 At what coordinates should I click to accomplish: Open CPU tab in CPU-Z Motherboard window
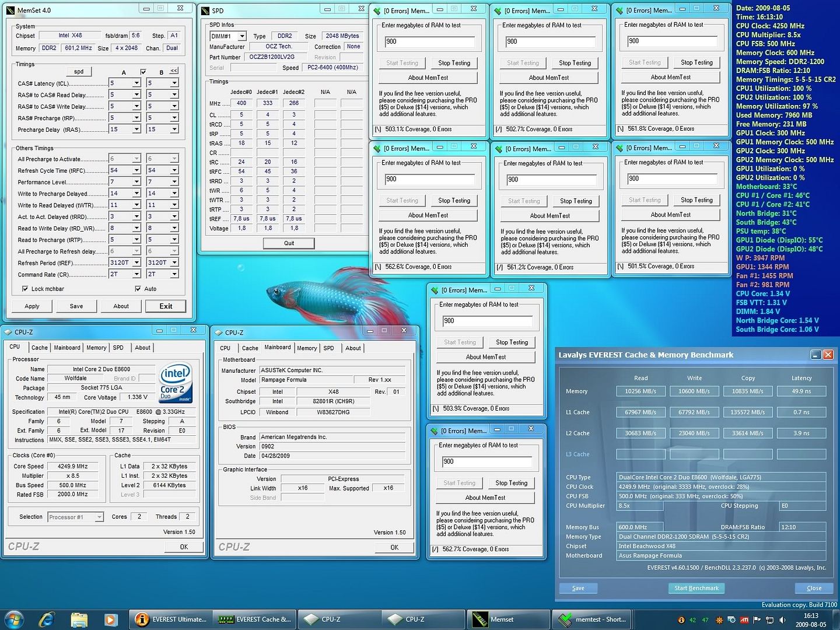point(225,348)
